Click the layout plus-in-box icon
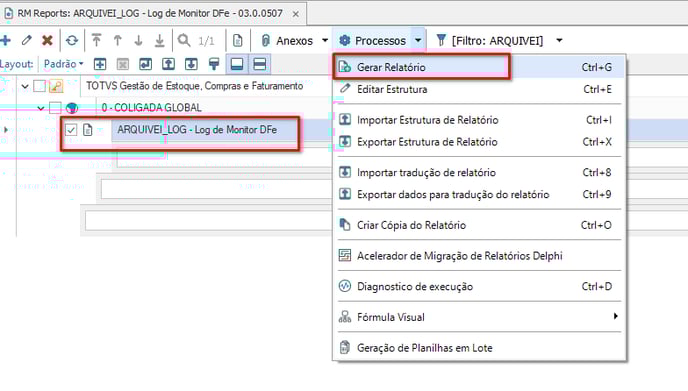This screenshot has width=688, height=391. click(x=100, y=65)
